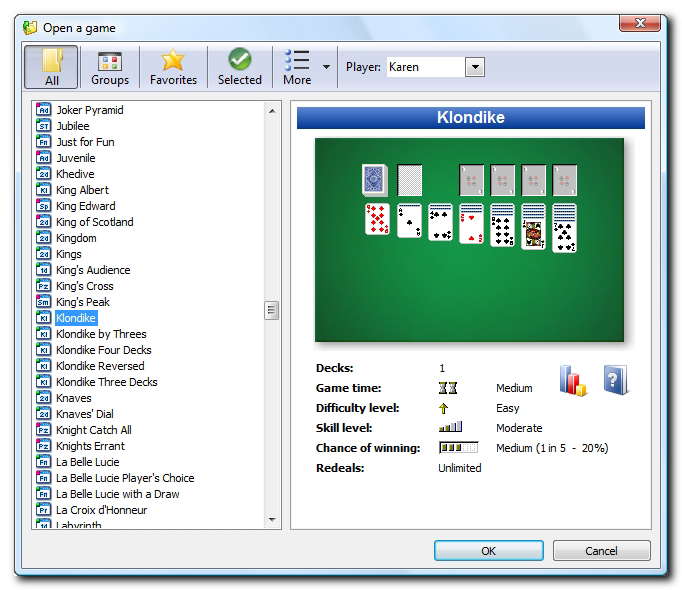682x590 pixels.
Task: Pick Knights Errant from the list
Action: tap(90, 446)
